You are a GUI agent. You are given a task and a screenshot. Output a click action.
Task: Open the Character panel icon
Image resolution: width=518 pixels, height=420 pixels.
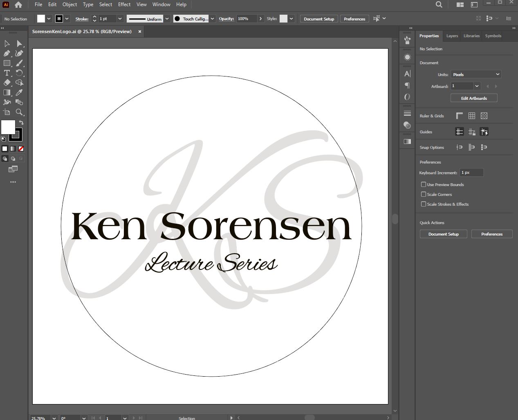coord(407,74)
